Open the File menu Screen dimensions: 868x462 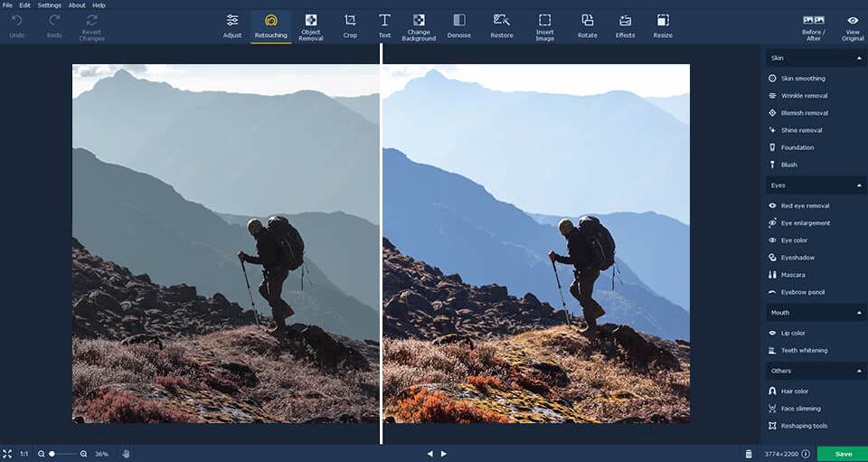coord(8,5)
